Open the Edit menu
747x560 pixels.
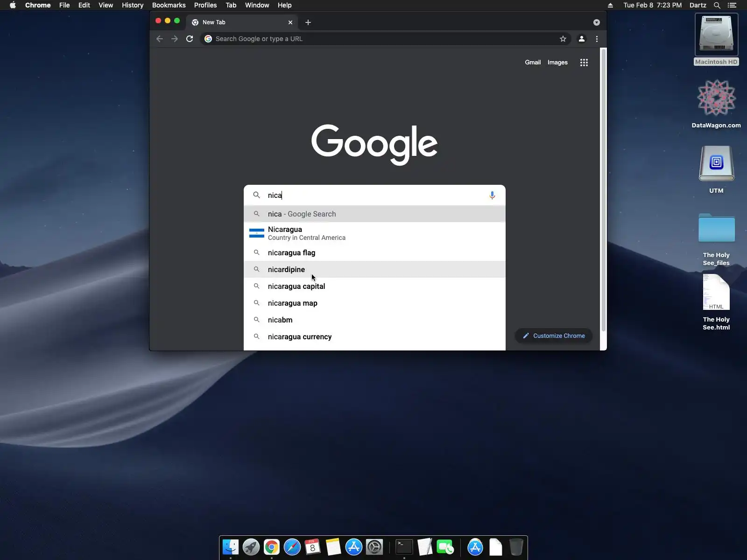pyautogui.click(x=84, y=5)
